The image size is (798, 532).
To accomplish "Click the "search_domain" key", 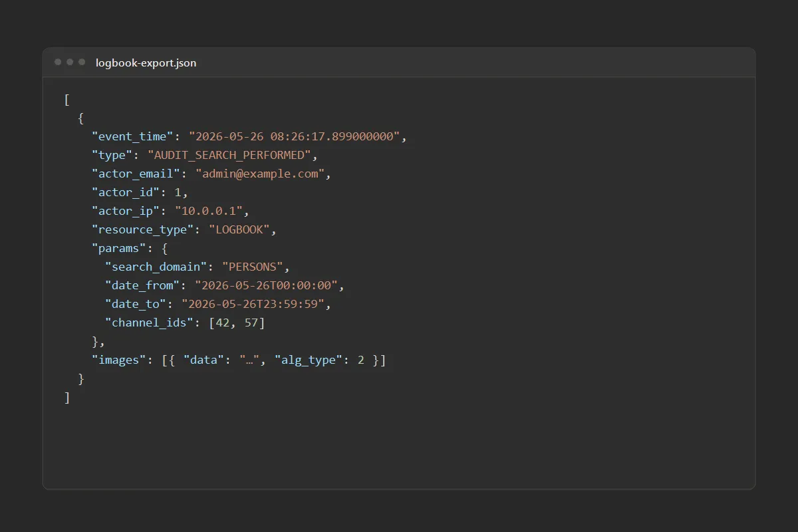I will point(157,267).
